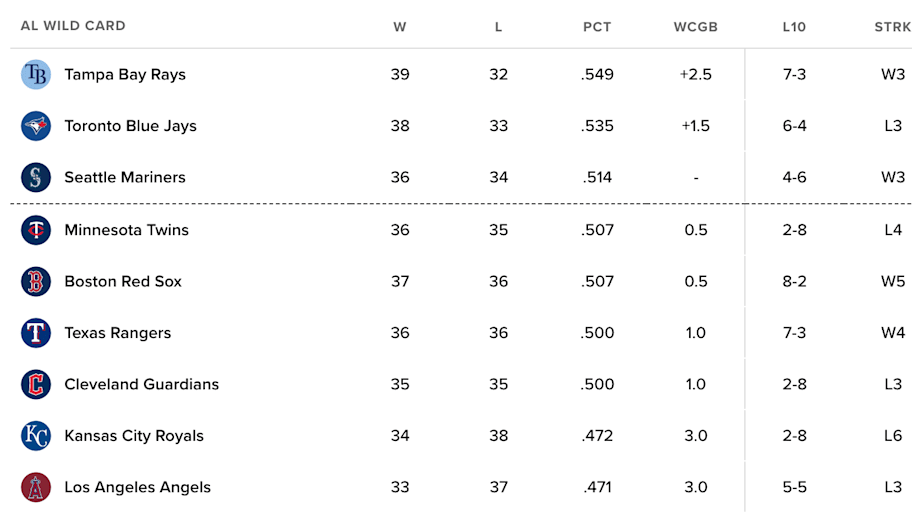Click the Kansas City Royals logo
The height and width of the screenshot is (513, 912).
35,436
